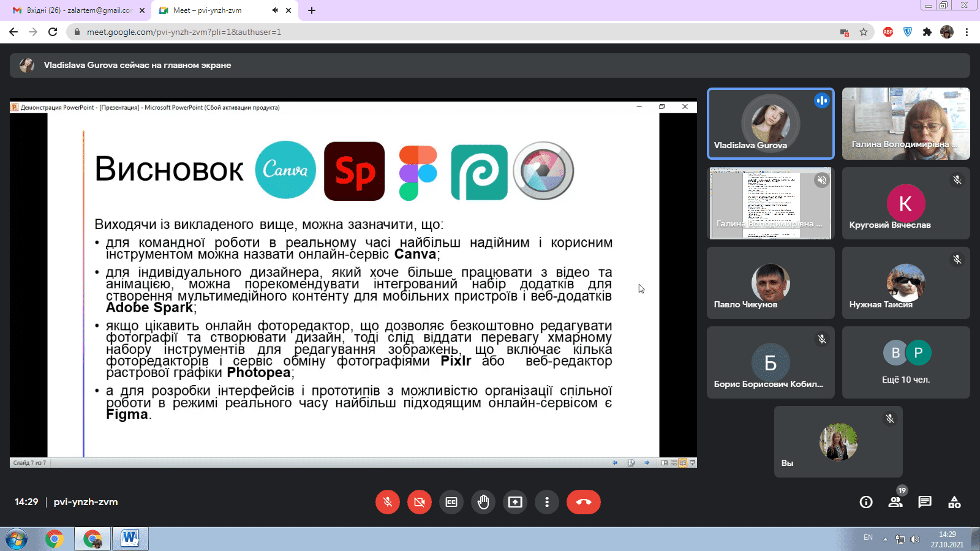Open the slideshow menu icon in PowerPoint status bar
This screenshot has width=980, height=551.
[631, 463]
